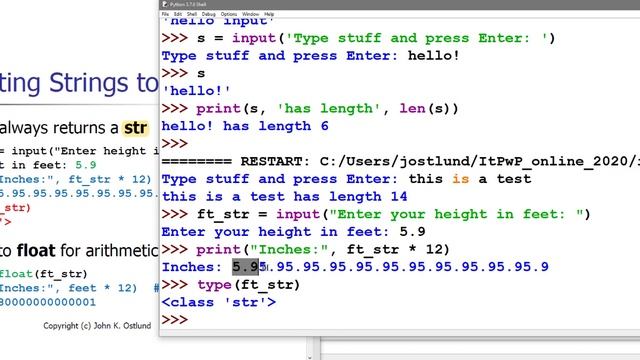
Task: Click the orange 'is' in 'this is a test' input
Action: pyautogui.click(x=460, y=179)
